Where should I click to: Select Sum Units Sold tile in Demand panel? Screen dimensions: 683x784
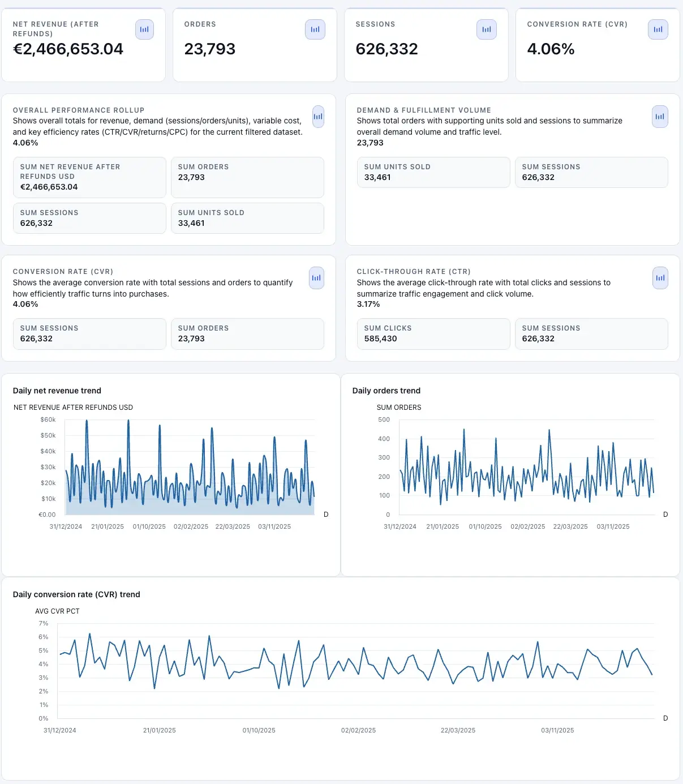click(x=433, y=172)
